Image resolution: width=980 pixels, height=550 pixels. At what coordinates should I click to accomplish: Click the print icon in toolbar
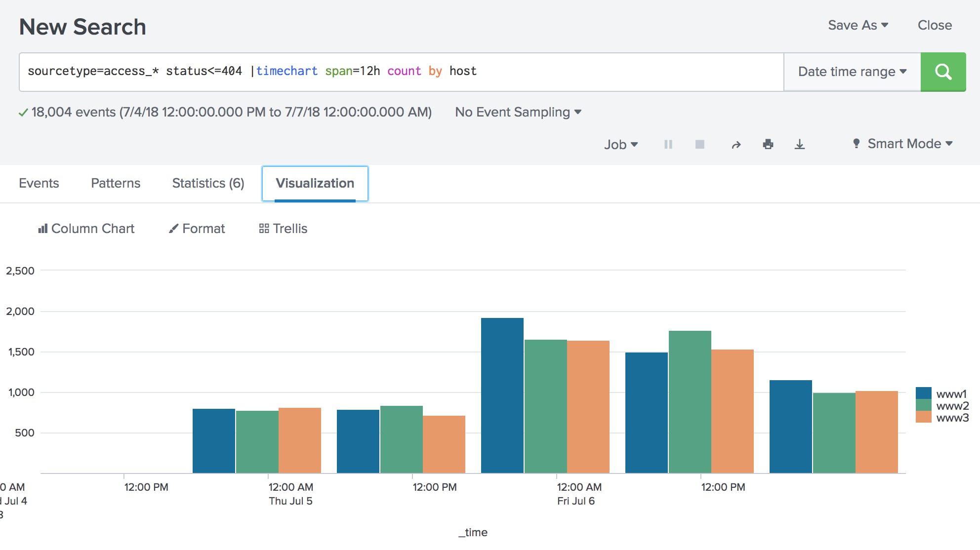click(x=768, y=143)
